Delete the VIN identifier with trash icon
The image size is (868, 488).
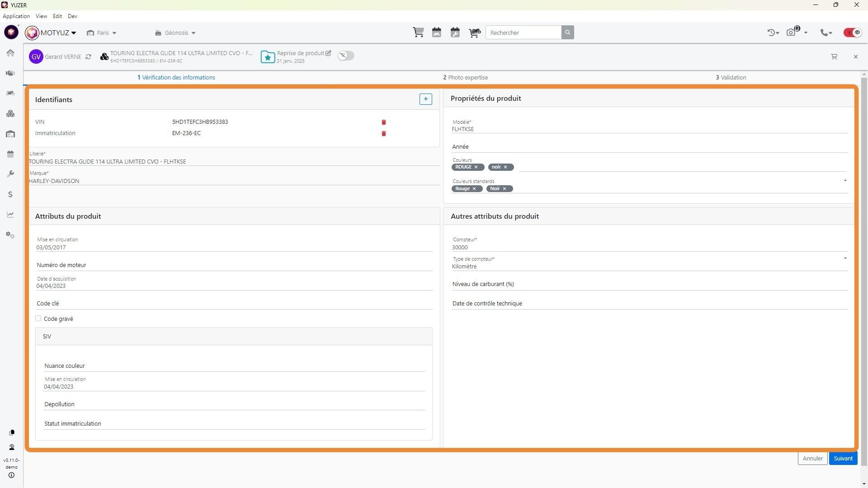click(x=384, y=122)
